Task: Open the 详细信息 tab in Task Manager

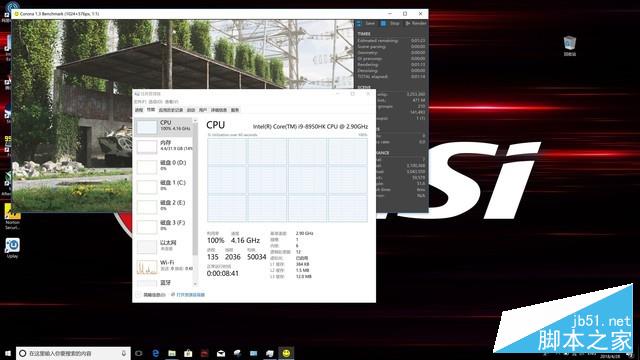Action: coord(219,110)
